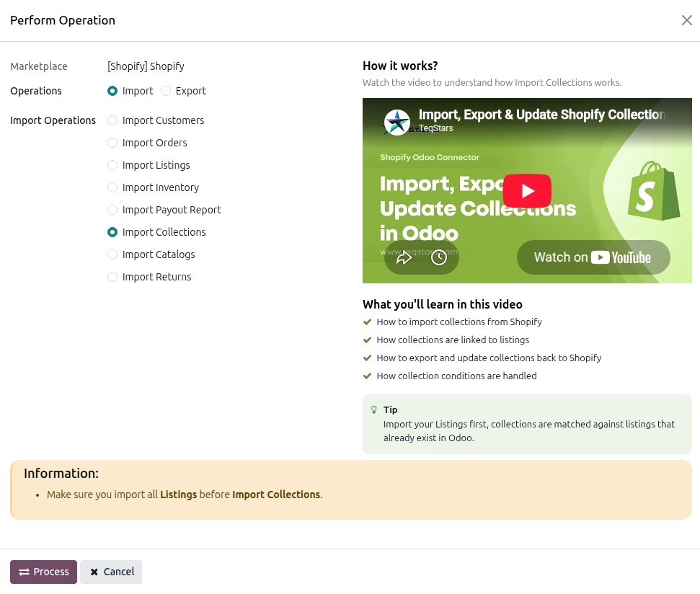Choose Import Orders option
Image resolution: width=700 pixels, height=594 pixels.
tap(112, 143)
